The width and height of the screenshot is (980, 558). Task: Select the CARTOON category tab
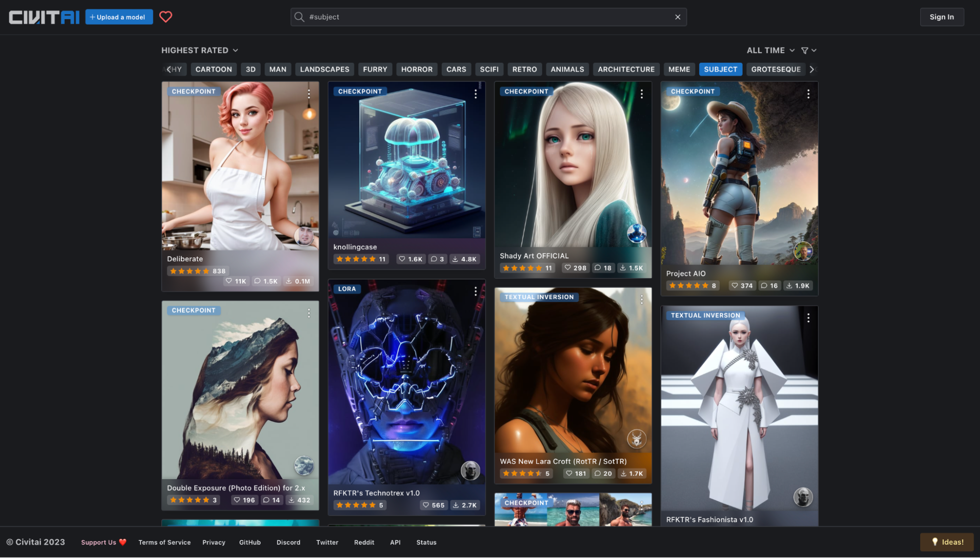[213, 69]
